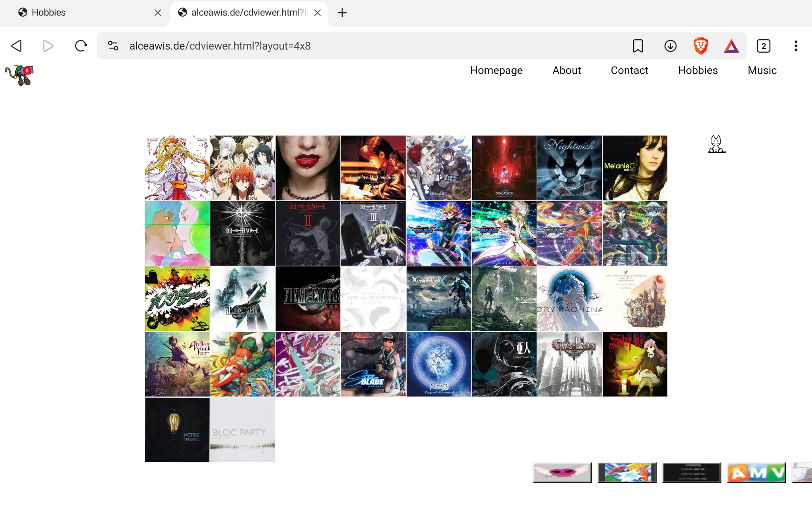812x508 pixels.
Task: Click the black text banner button
Action: point(692,473)
